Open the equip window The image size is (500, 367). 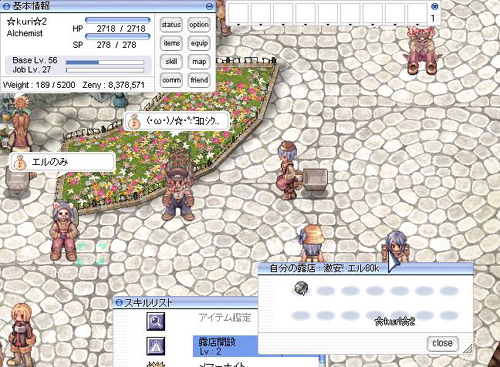pyautogui.click(x=199, y=43)
